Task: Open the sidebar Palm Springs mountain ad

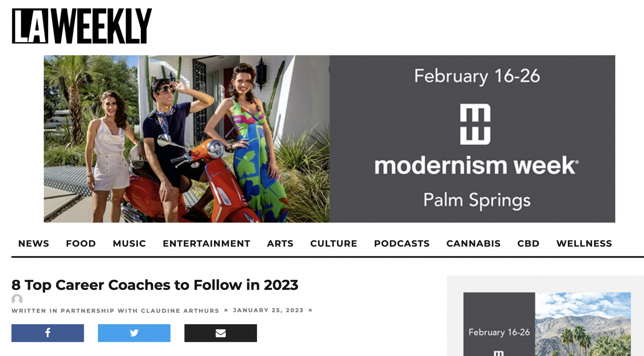Action: (583, 324)
